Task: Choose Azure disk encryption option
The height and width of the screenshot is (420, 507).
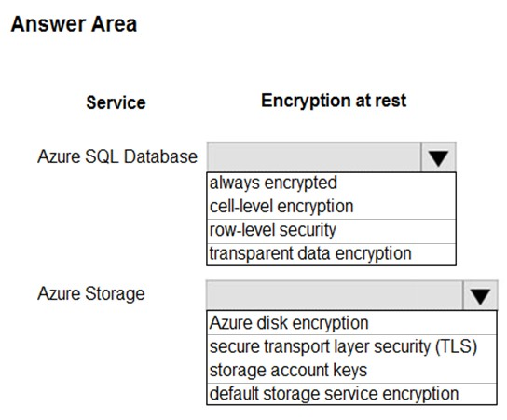Action: point(351,323)
